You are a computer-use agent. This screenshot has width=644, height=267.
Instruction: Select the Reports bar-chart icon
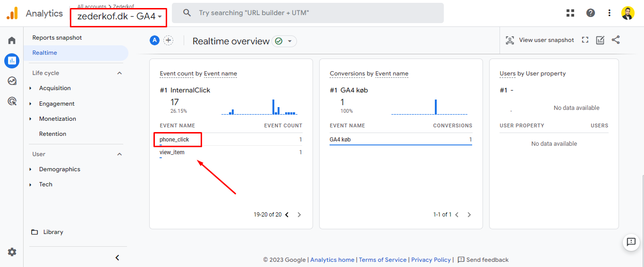[x=12, y=60]
